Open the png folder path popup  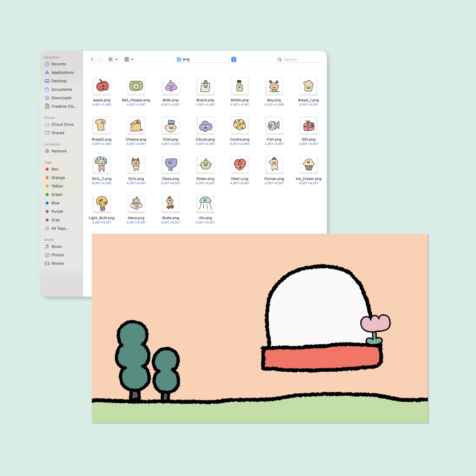pos(205,59)
